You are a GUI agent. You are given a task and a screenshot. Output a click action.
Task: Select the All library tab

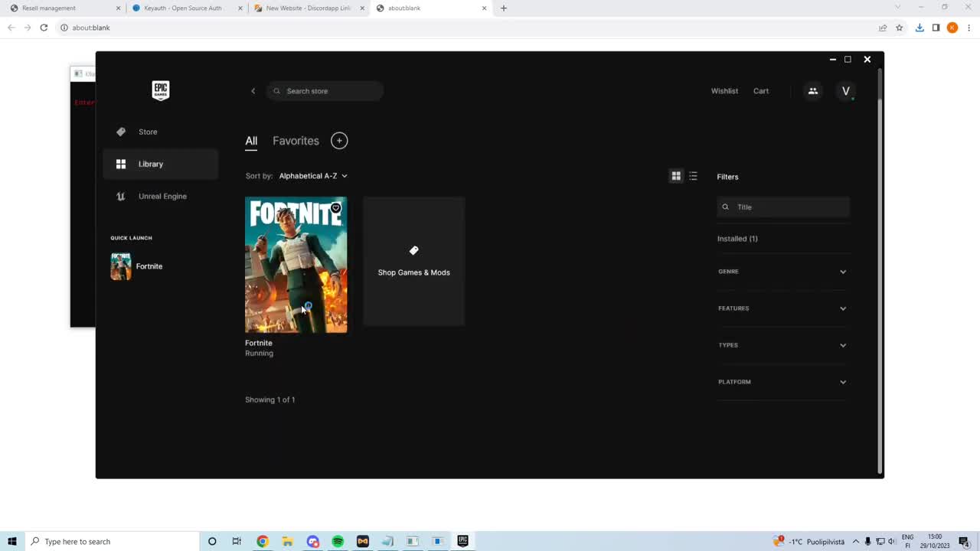tap(251, 140)
